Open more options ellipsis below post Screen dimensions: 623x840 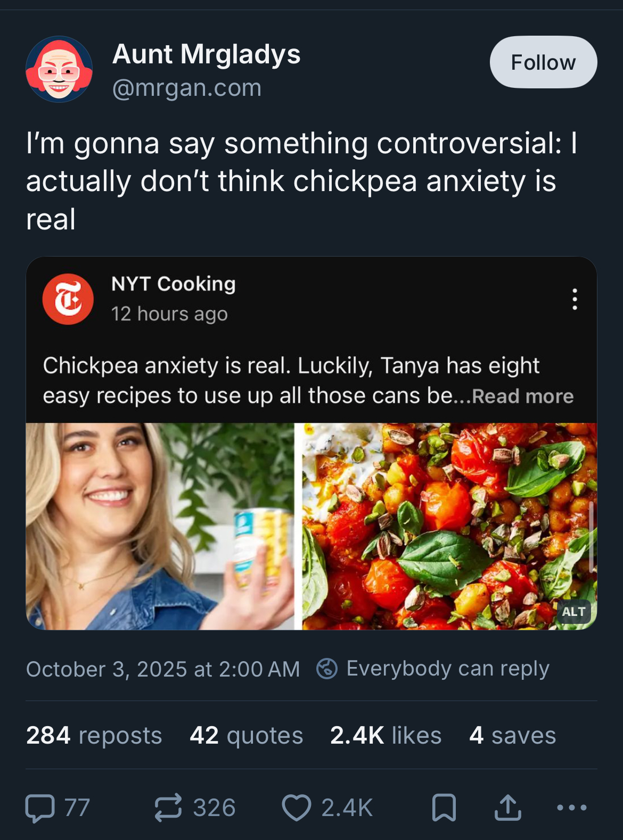[x=572, y=808]
